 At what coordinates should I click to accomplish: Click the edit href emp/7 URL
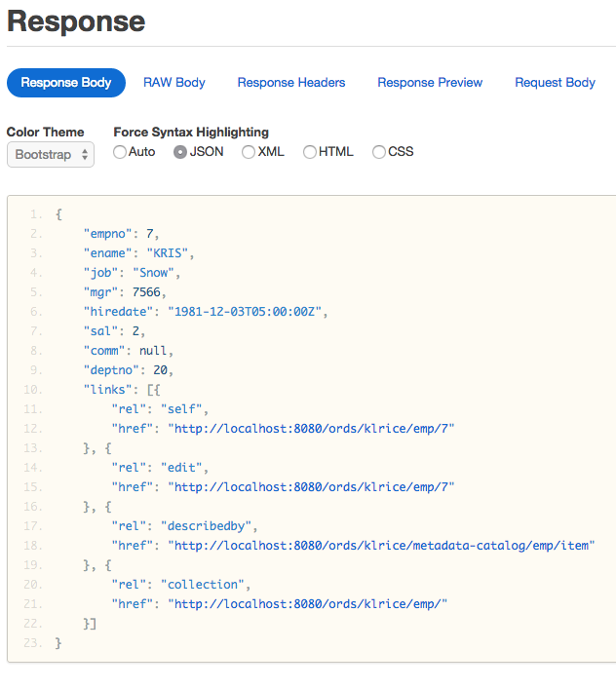(311, 486)
